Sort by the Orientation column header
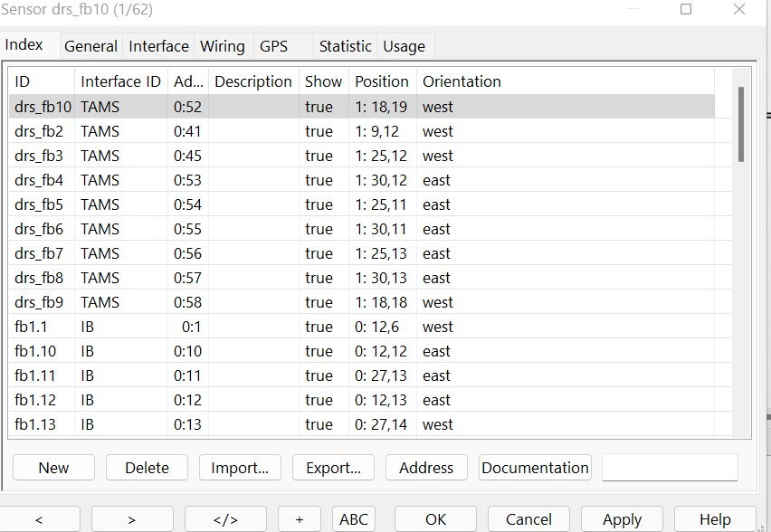 462,81
